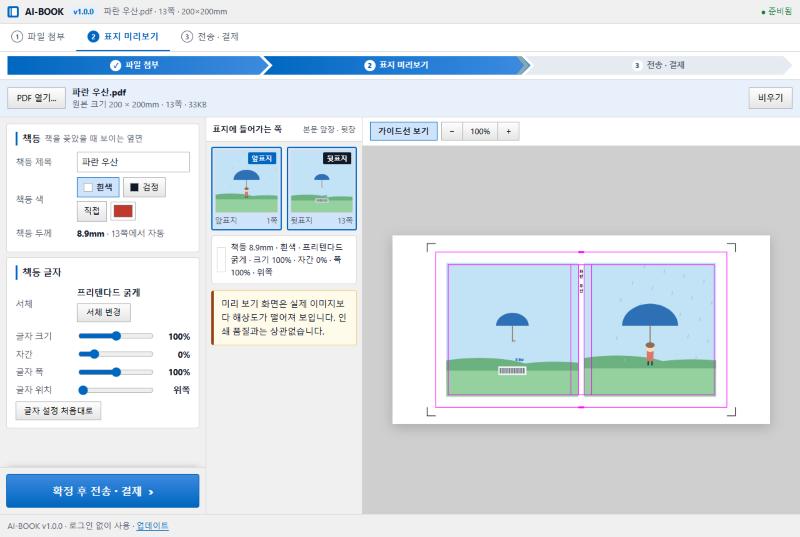This screenshot has height=537, width=800.
Task: Select the 뒷표지 page thumbnail
Action: point(322,189)
